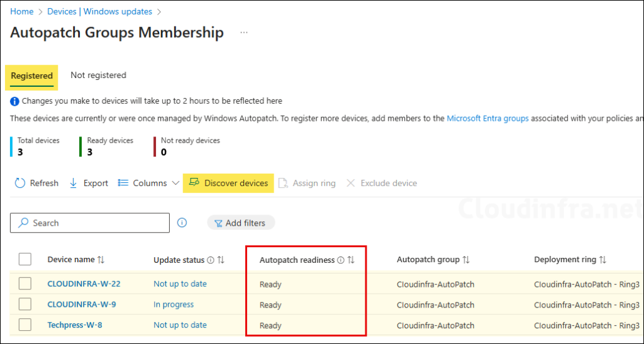Image resolution: width=644 pixels, height=344 pixels.
Task: Click the info icon next to Update status
Action: point(211,260)
